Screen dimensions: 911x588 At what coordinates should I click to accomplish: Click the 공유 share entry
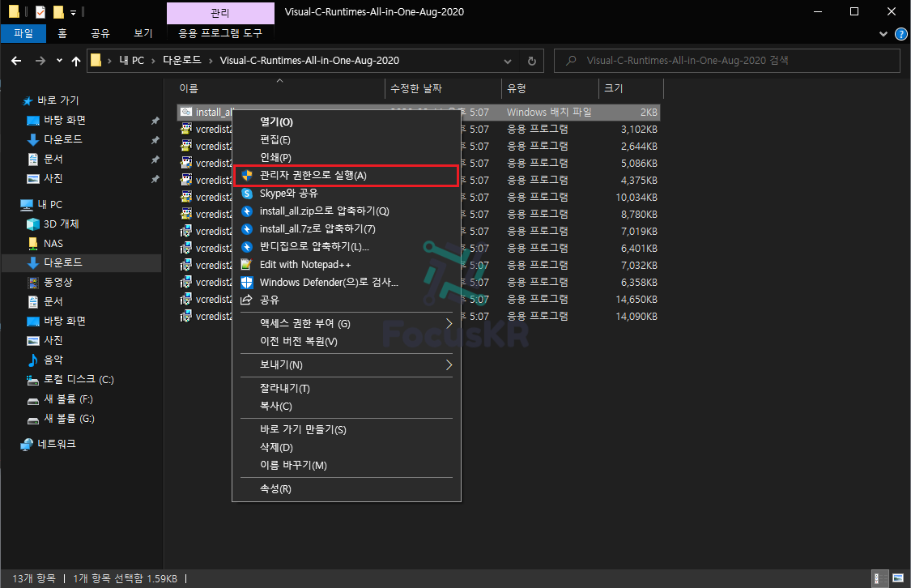[x=347, y=300]
